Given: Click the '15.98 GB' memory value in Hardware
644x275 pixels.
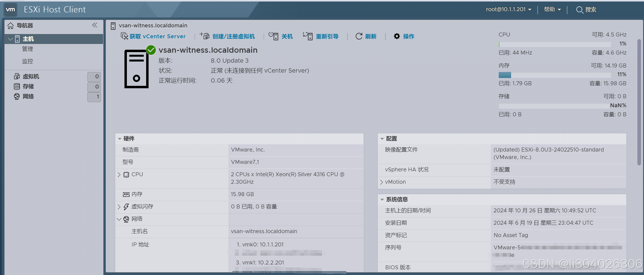Looking at the screenshot, I should pos(242,194).
